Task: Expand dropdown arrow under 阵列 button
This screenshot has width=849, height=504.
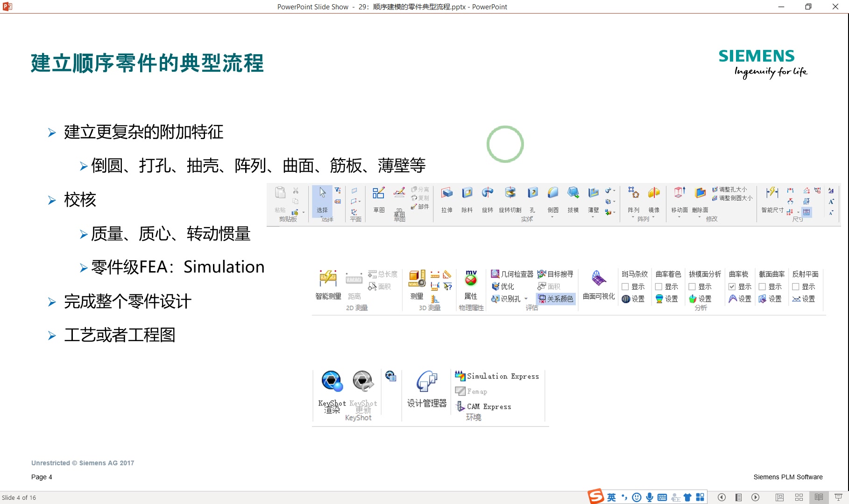Action: (x=633, y=217)
